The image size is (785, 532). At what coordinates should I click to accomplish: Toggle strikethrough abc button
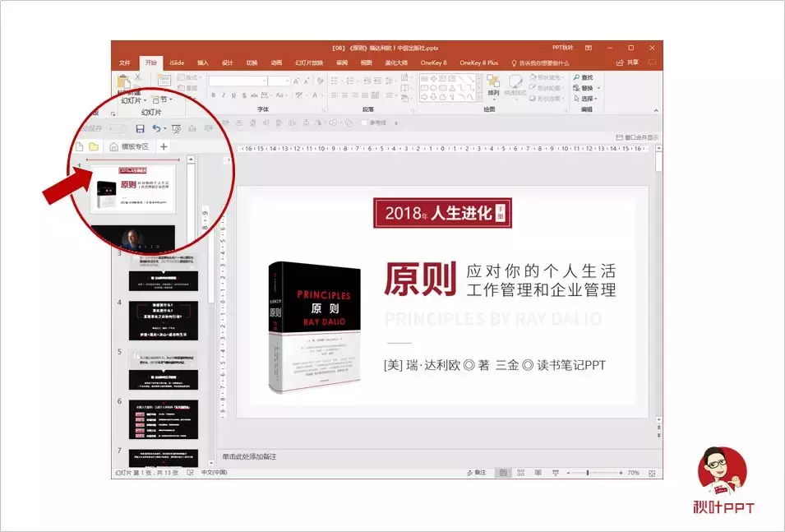[x=254, y=95]
